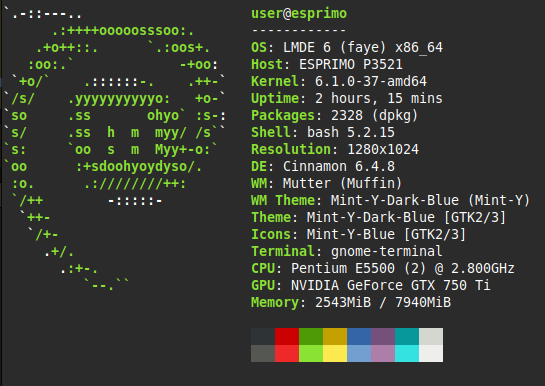Click the Terminal gnome-terminal line
Screen dimensions: 545x386
coord(347,251)
